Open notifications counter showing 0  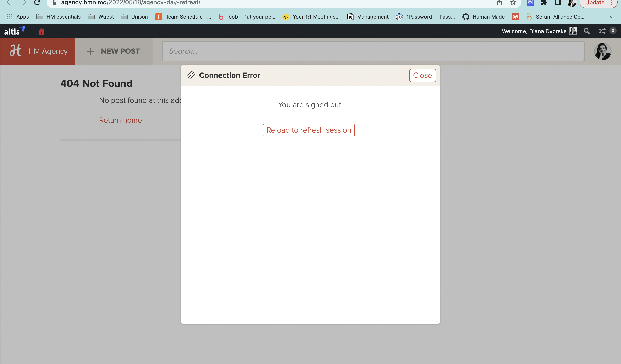point(613,31)
